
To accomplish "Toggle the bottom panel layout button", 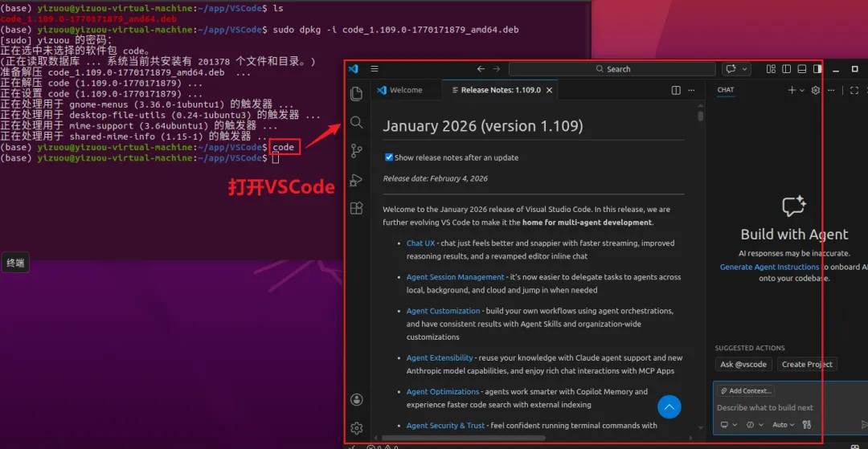I will [801, 69].
